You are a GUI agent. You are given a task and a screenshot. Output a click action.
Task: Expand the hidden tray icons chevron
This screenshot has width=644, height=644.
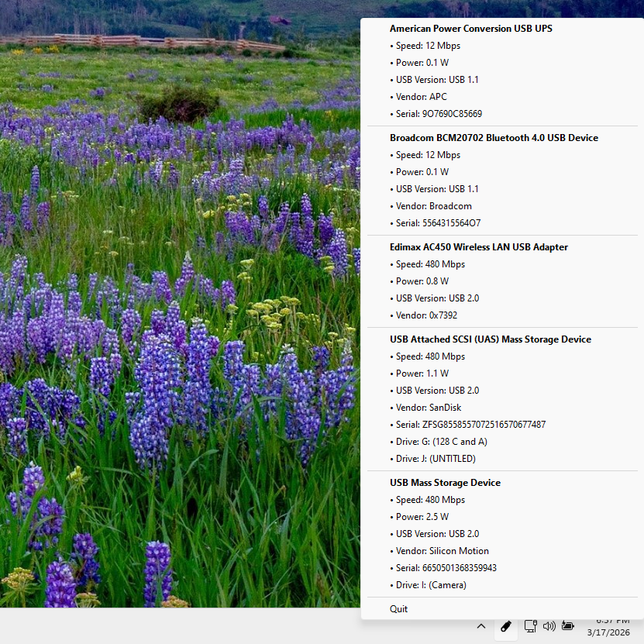pyautogui.click(x=481, y=626)
